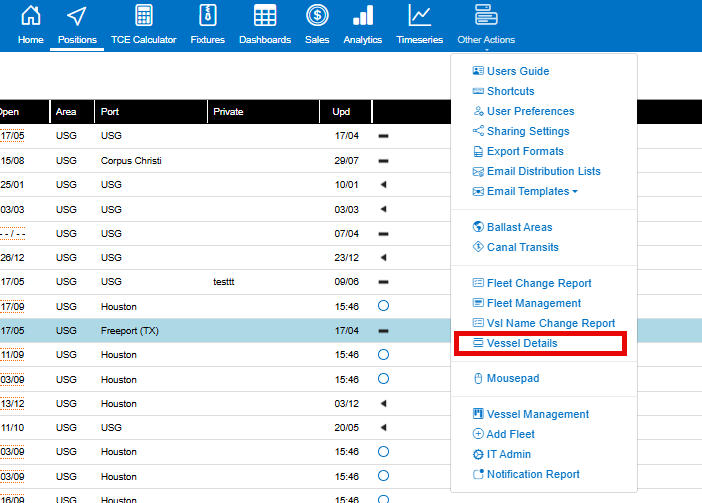Open the Analytics bar chart icon

click(x=362, y=24)
